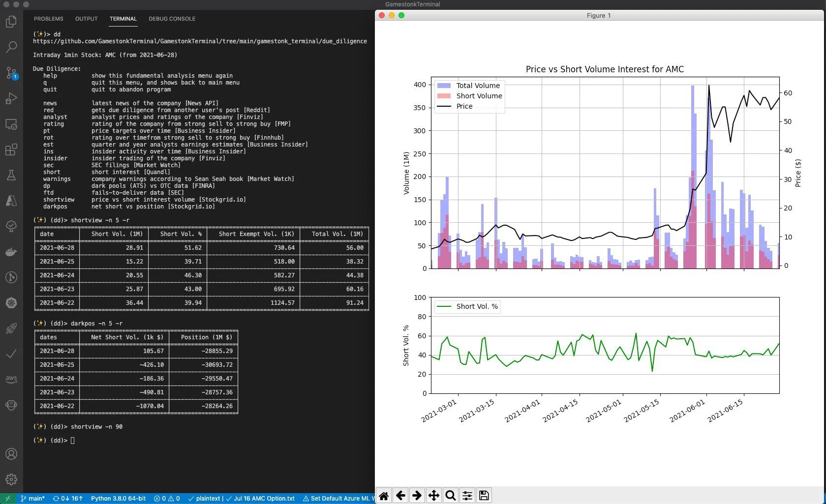The width and height of the screenshot is (826, 504).
Task: Click the ftd command in help list
Action: [48, 193]
